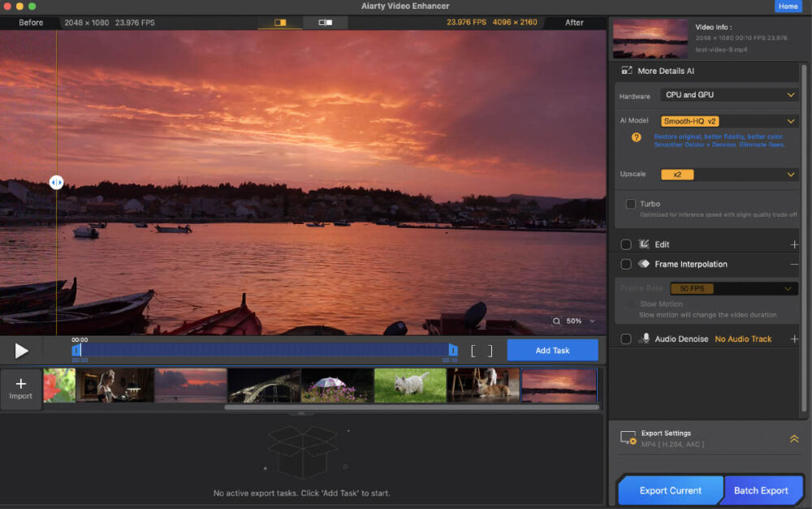Click the Home button
This screenshot has height=509, width=812.
coord(788,6)
